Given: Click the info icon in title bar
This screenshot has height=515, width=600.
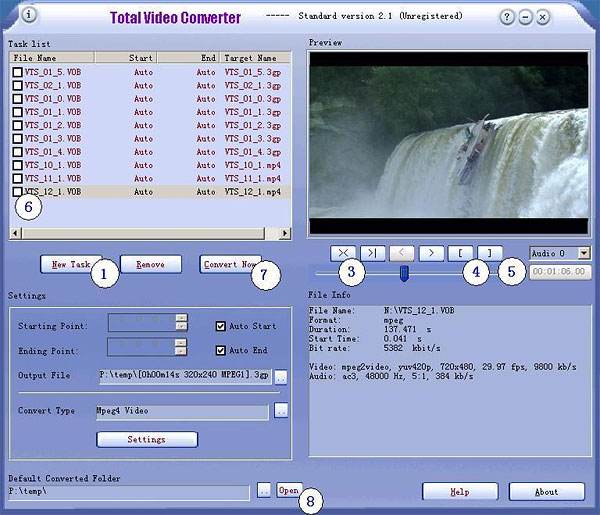Looking at the screenshot, I should [29, 15].
